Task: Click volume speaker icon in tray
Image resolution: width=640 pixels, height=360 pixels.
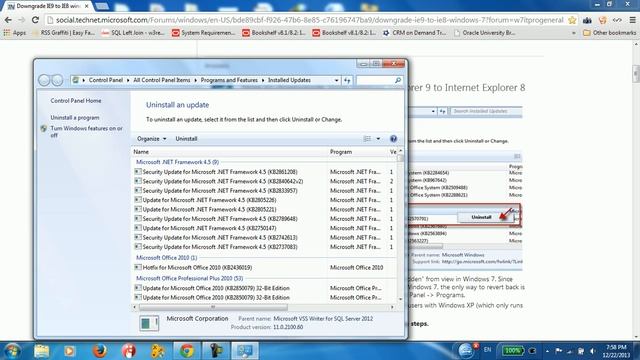Action: [592, 351]
